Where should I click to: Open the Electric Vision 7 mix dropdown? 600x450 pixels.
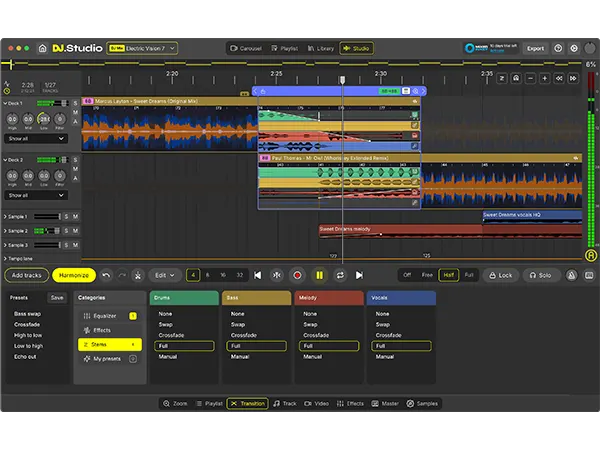[x=142, y=48]
